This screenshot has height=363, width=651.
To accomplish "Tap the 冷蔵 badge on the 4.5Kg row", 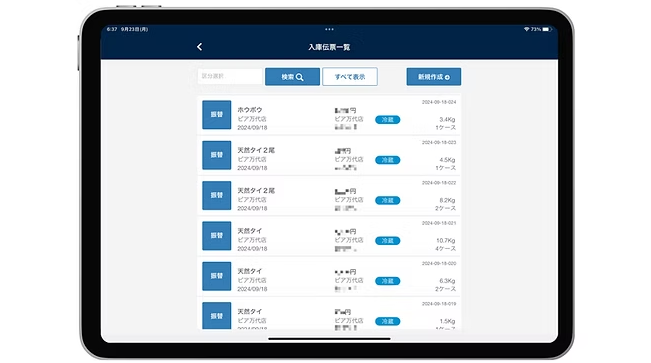I will pos(387,160).
